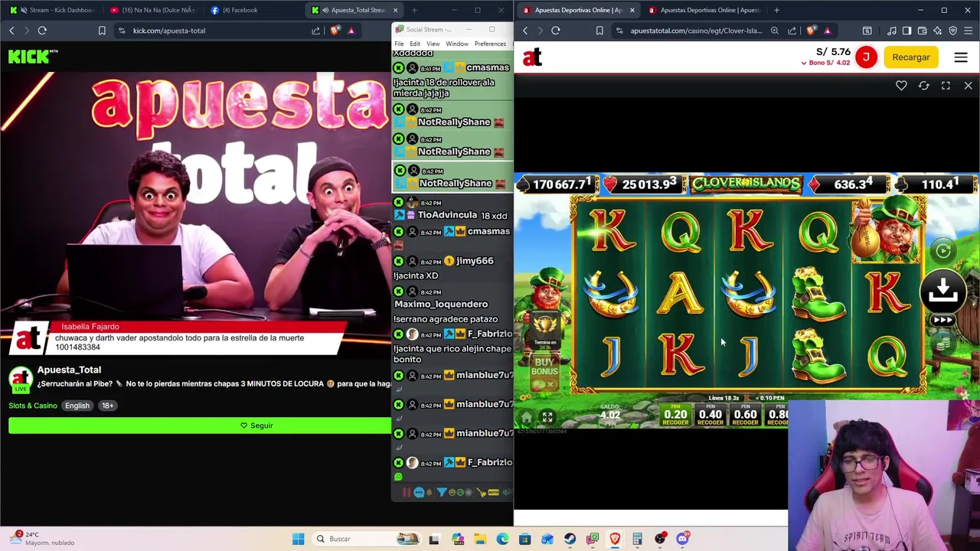Image resolution: width=980 pixels, height=551 pixels.
Task: Click the Recargar button
Action: [911, 57]
